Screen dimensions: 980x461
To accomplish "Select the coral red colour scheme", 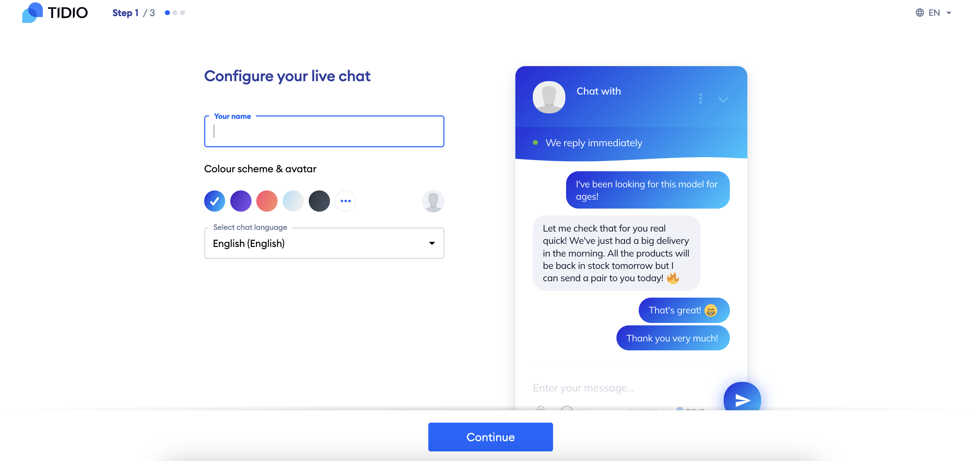I will [x=267, y=201].
